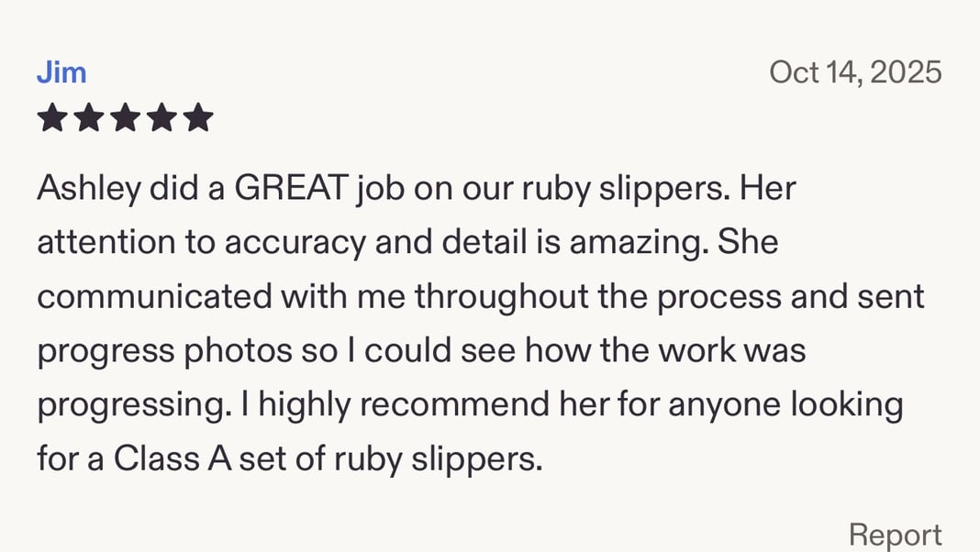Open reviewer Jim's profile link

(61, 72)
